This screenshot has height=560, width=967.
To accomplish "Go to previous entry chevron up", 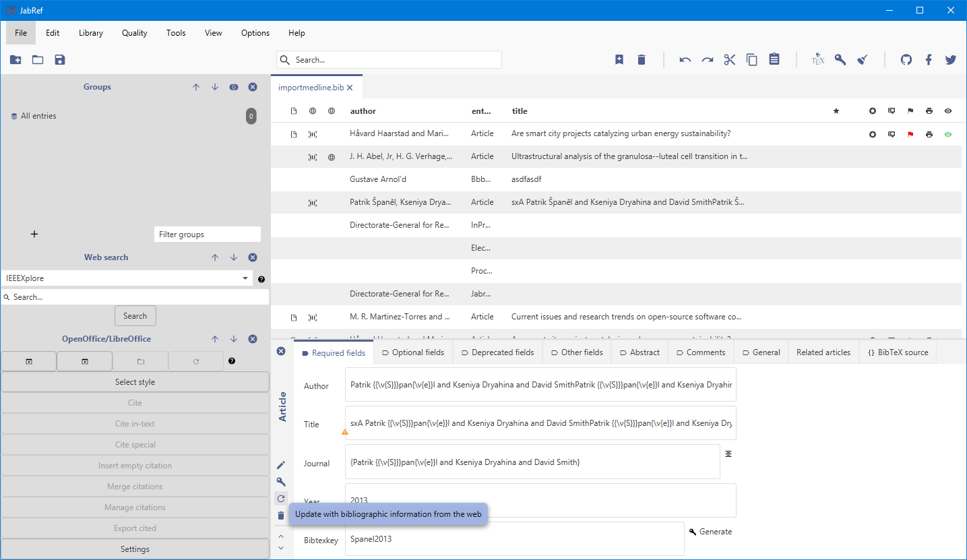I will tap(281, 536).
